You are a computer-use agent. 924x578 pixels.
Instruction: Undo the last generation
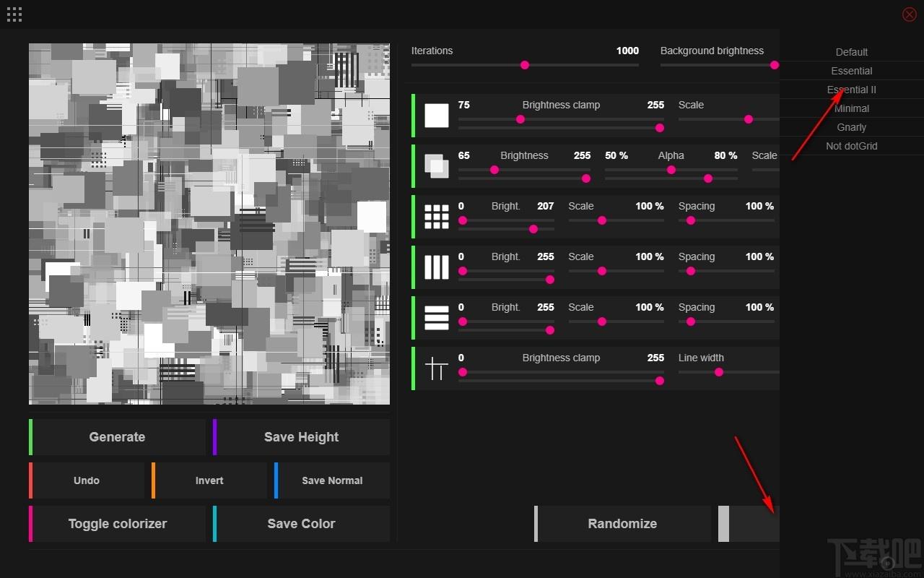coord(87,480)
